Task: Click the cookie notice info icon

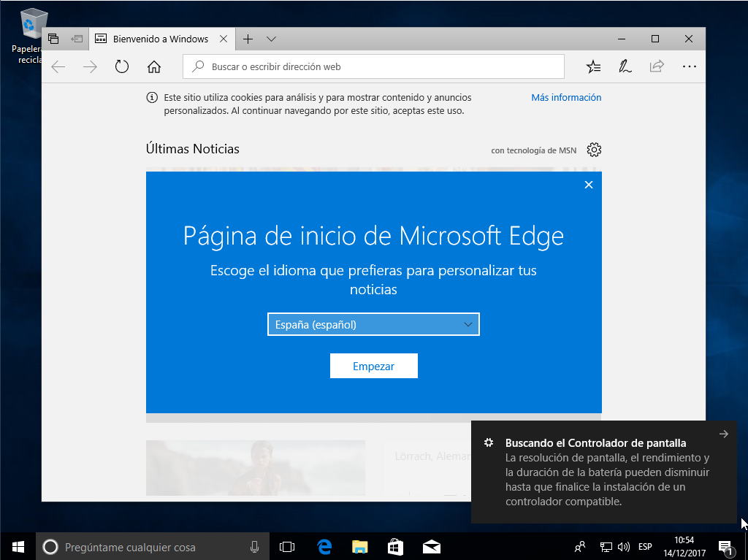Action: click(x=152, y=98)
